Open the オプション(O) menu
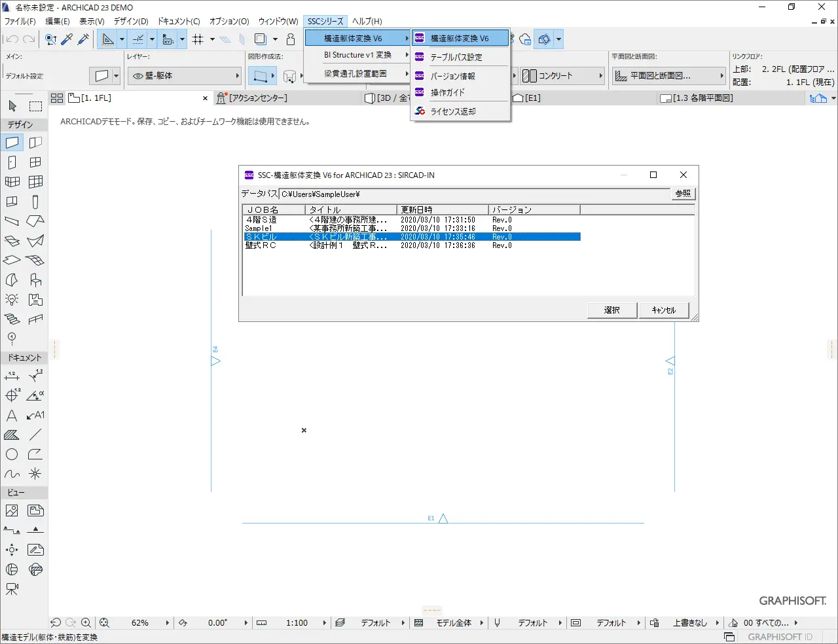 point(229,21)
